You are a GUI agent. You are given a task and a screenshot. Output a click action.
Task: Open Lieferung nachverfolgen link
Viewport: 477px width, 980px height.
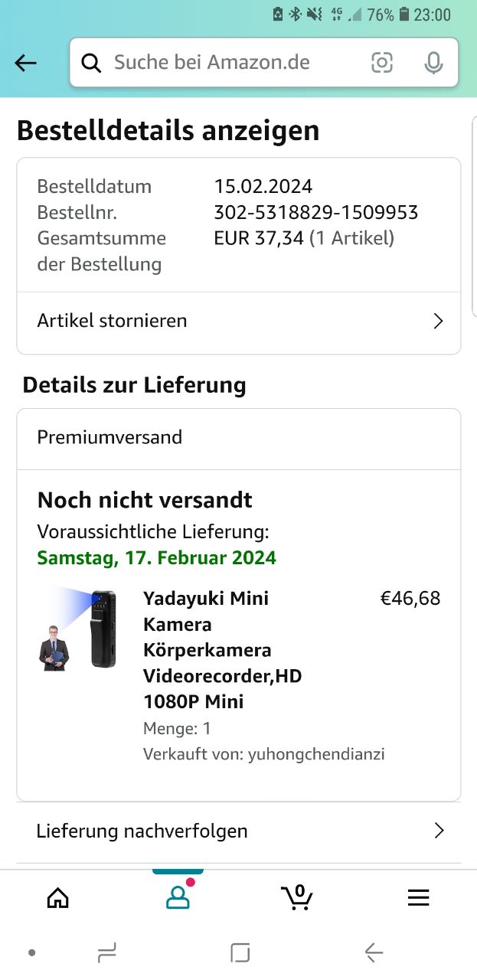pos(142,831)
